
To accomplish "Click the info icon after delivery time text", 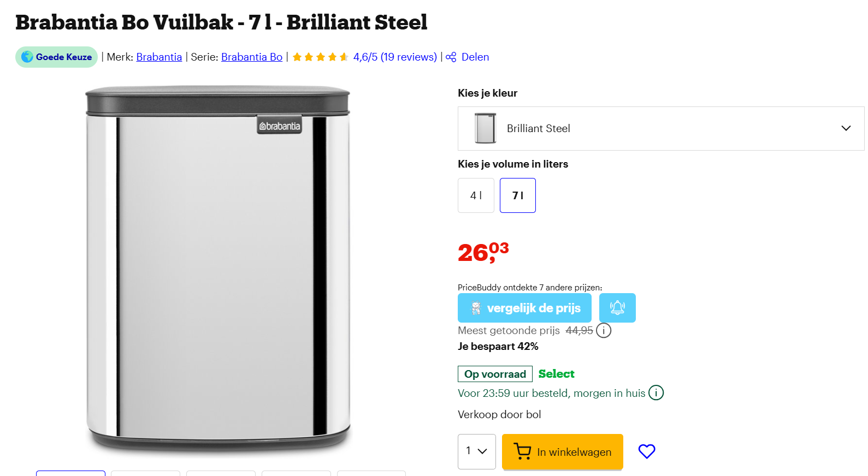I will pos(656,392).
